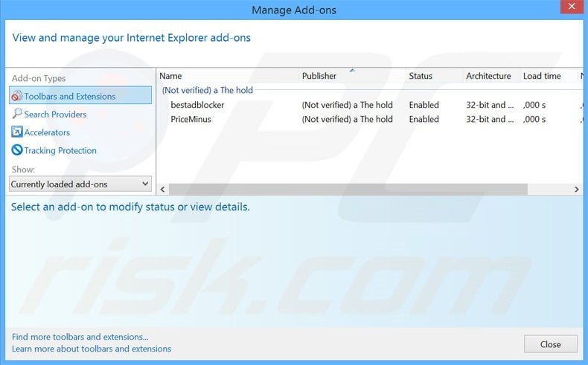The image size is (588, 365).
Task: Click the publisher cell of bestadblocker
Action: pyautogui.click(x=348, y=105)
